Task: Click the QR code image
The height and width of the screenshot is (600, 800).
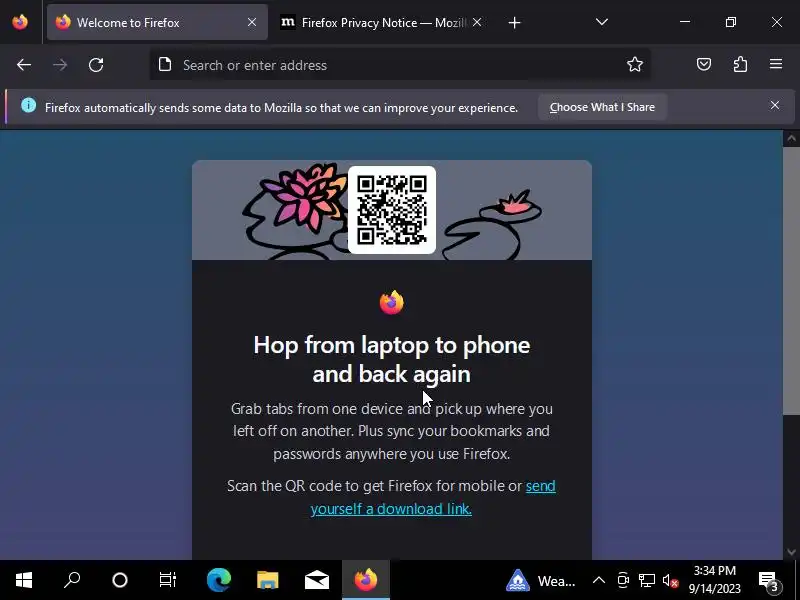Action: 392,210
